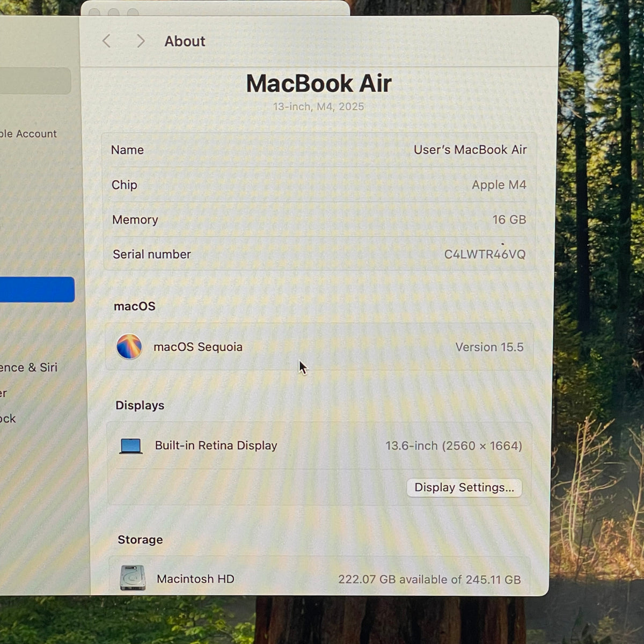The width and height of the screenshot is (644, 644).
Task: Click the Built-in Retina Display laptop icon
Action: tap(131, 446)
